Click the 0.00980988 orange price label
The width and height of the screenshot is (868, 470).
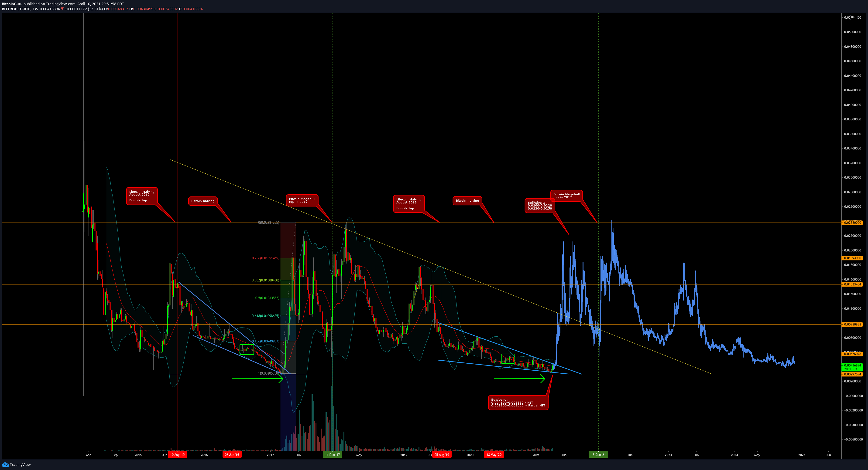[x=852, y=325]
